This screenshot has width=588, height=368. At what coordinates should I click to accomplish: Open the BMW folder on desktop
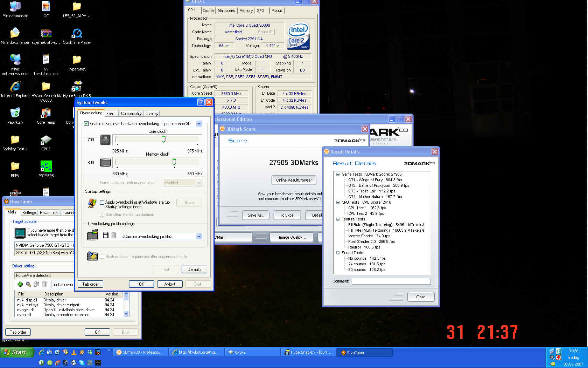[15, 169]
